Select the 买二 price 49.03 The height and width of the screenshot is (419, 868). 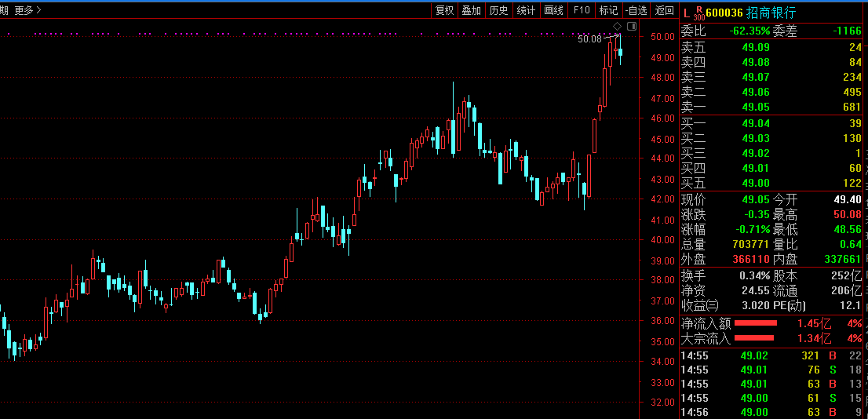tap(756, 138)
